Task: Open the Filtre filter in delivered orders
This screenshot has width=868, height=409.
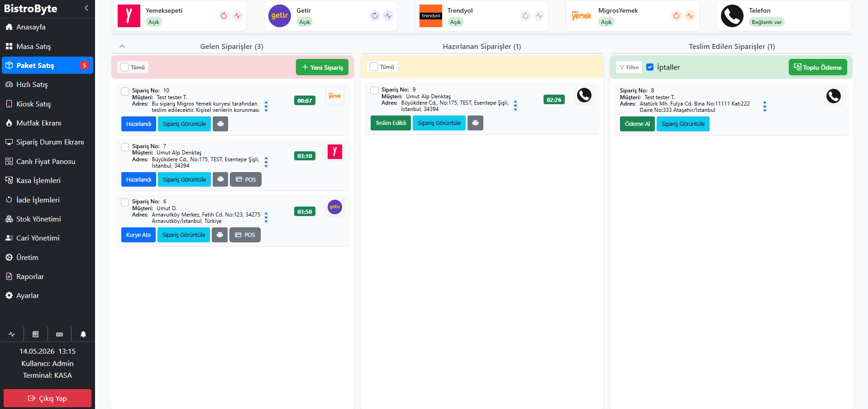Action: click(629, 67)
